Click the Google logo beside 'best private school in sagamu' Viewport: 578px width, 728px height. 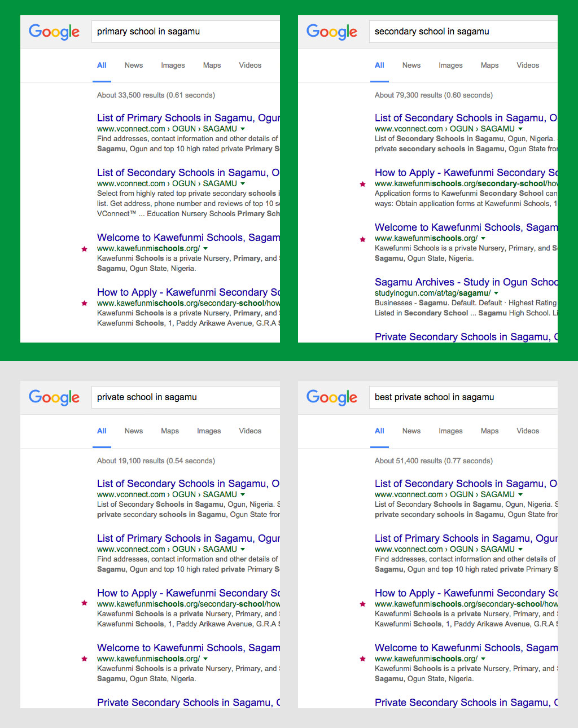(x=332, y=398)
